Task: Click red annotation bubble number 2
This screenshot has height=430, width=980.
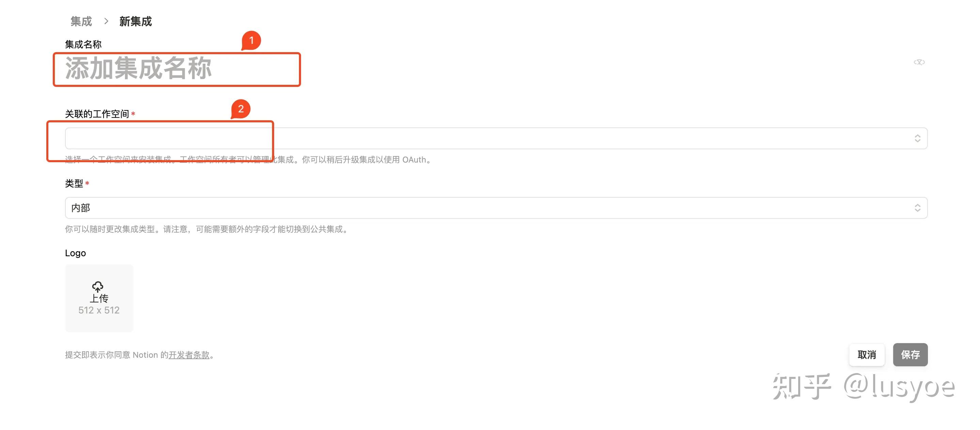Action: pyautogui.click(x=240, y=109)
